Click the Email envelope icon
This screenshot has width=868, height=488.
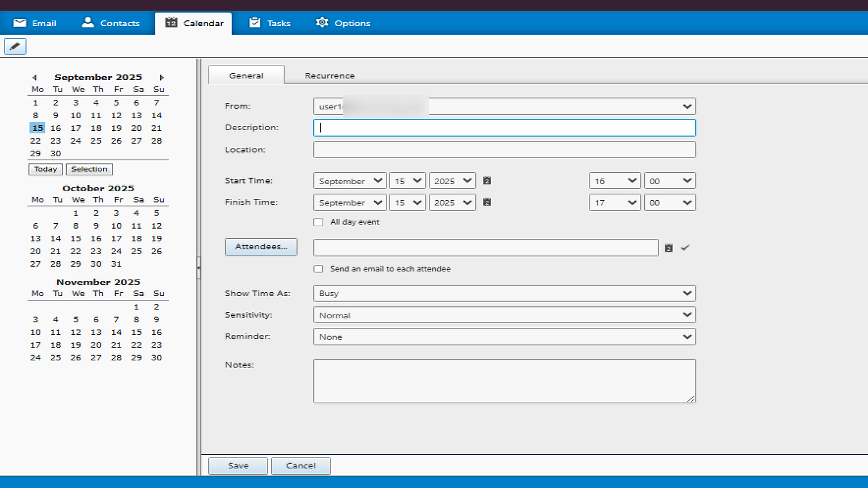click(x=20, y=23)
